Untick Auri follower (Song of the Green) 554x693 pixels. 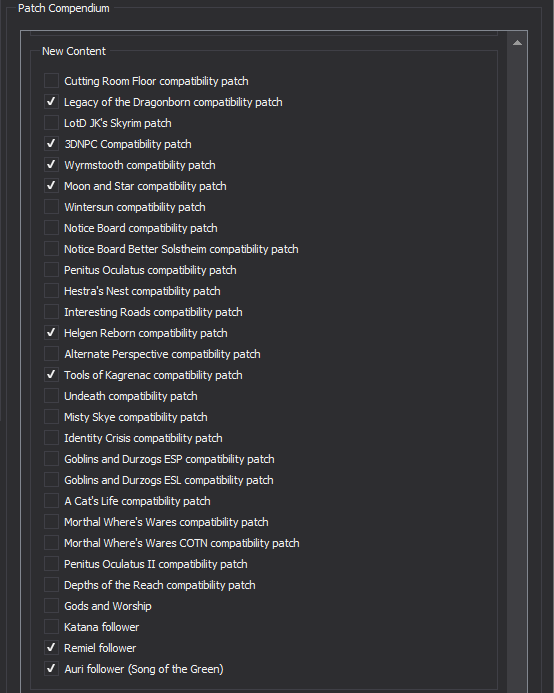(51, 669)
